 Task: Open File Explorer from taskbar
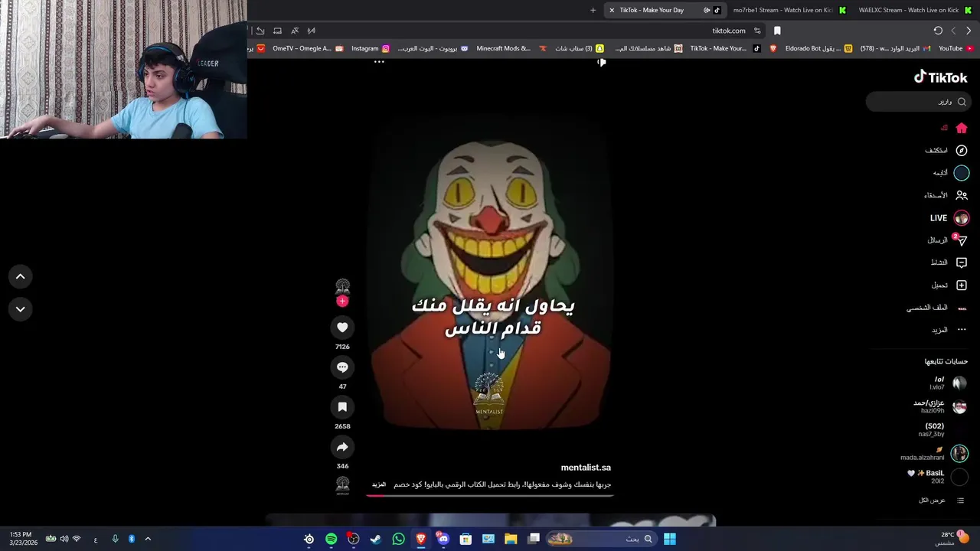511,539
